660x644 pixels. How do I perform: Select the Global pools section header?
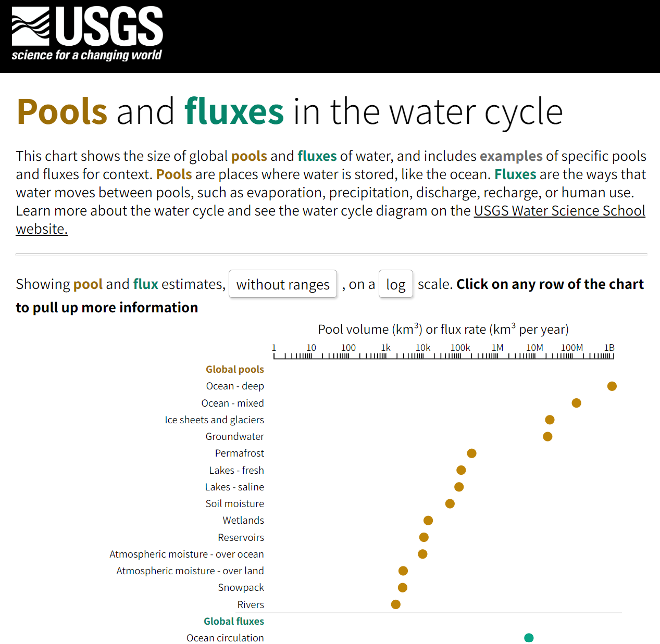click(x=235, y=369)
